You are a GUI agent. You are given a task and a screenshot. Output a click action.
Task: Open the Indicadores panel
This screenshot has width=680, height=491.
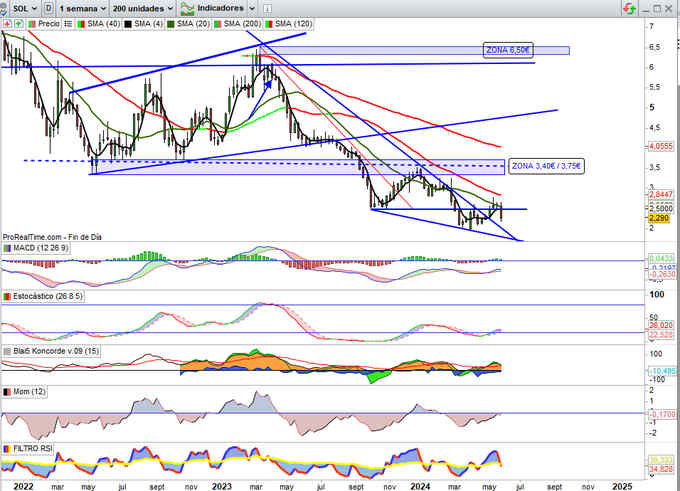click(212, 8)
